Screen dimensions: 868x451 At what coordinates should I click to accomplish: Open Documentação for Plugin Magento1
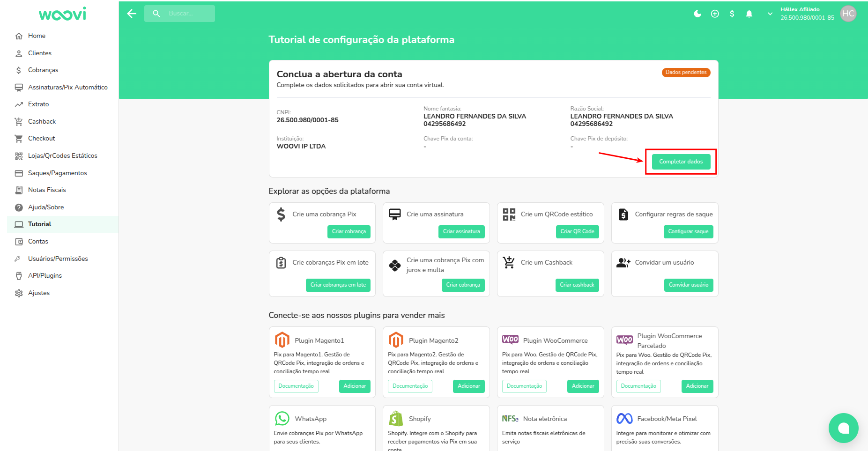click(x=296, y=386)
